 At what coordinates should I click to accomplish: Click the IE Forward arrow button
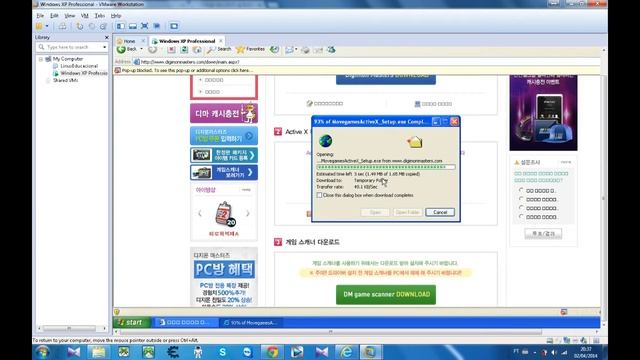(x=152, y=49)
